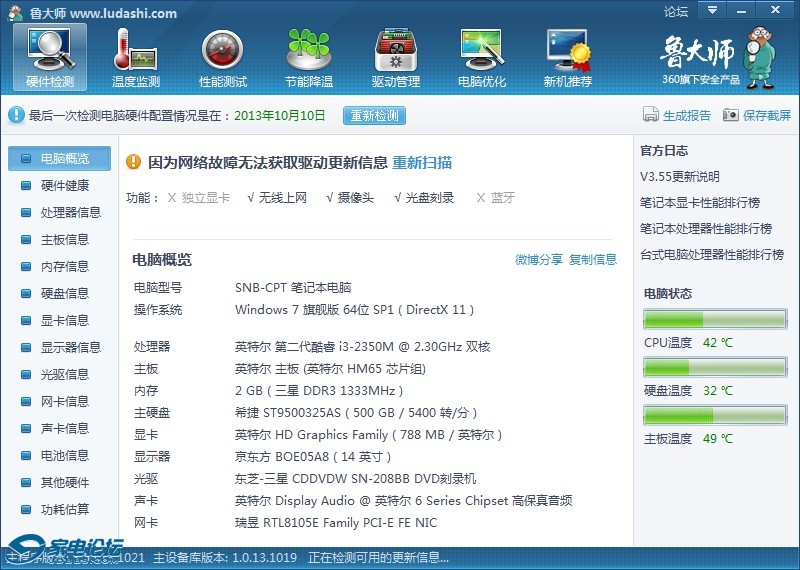Open the 微博分享 share link

(x=539, y=260)
